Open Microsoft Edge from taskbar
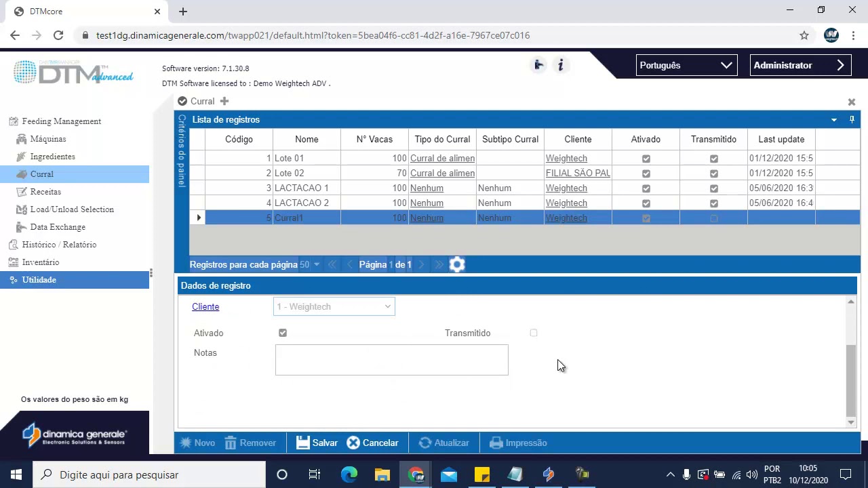The image size is (868, 488). click(349, 474)
